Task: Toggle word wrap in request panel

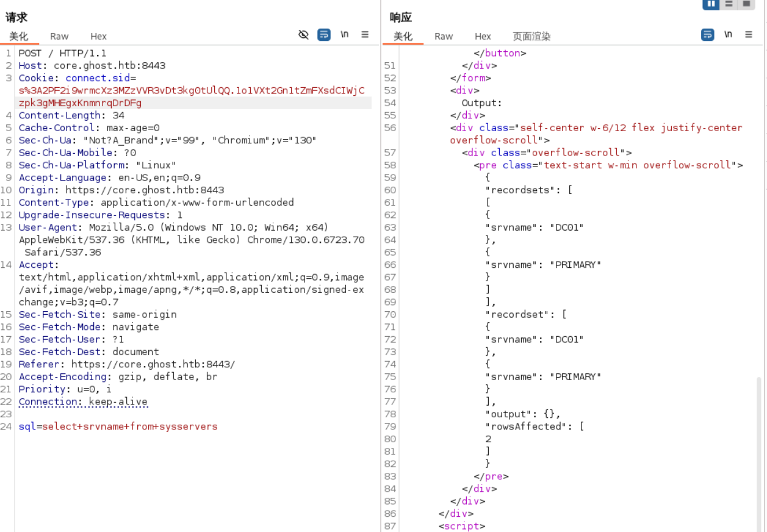Action: tap(324, 35)
